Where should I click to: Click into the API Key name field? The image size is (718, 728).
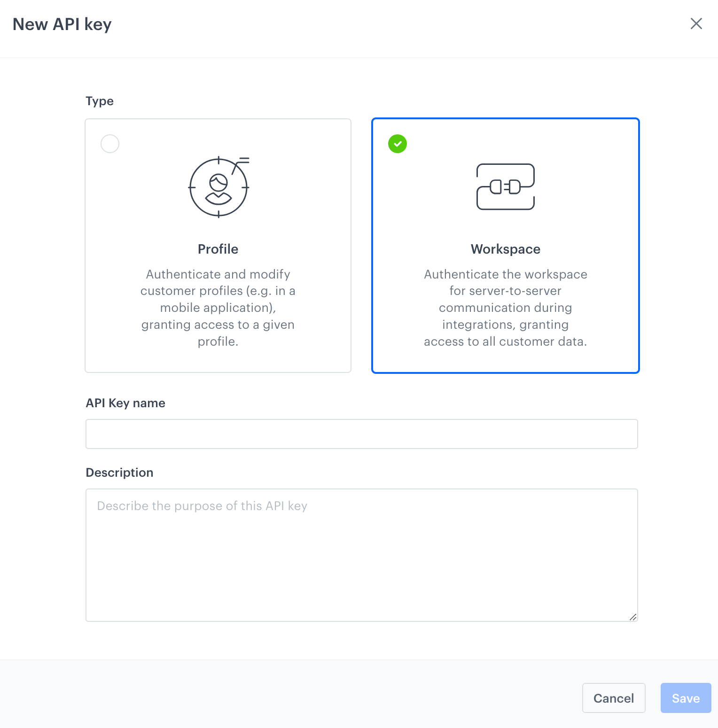(x=361, y=434)
